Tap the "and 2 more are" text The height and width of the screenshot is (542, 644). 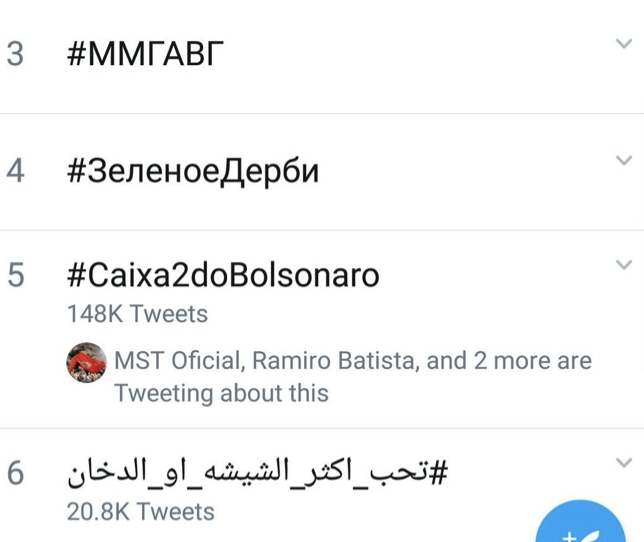pyautogui.click(x=509, y=361)
